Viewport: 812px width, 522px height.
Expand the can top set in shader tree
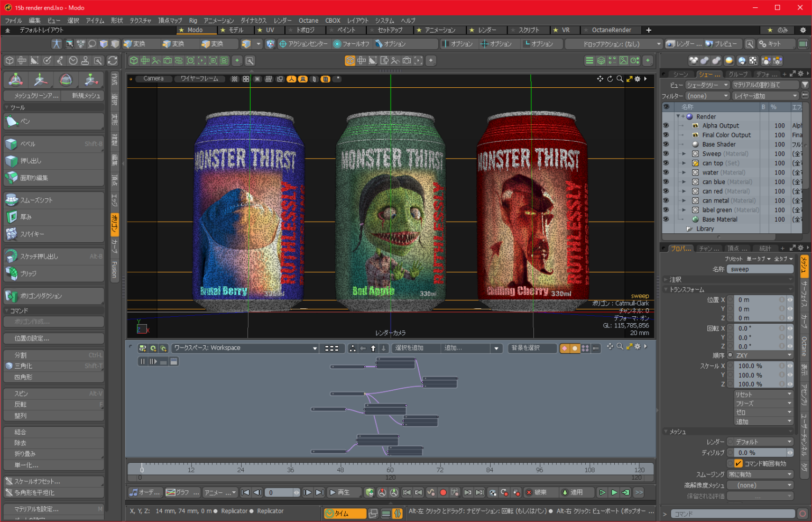click(684, 163)
